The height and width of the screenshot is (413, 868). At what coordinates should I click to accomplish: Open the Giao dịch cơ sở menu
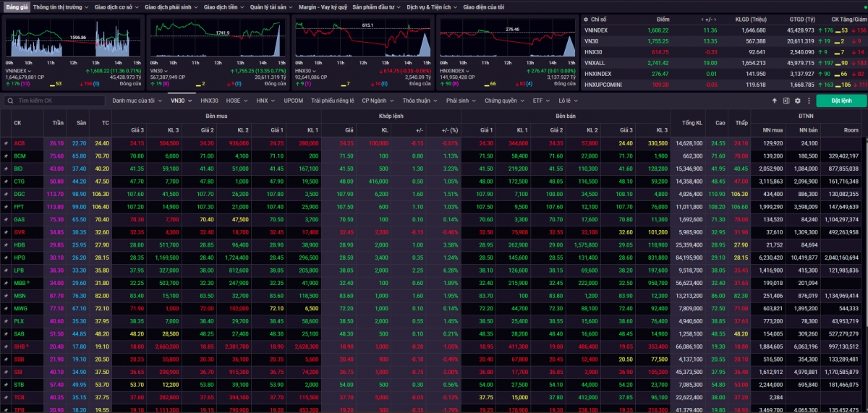coord(118,7)
